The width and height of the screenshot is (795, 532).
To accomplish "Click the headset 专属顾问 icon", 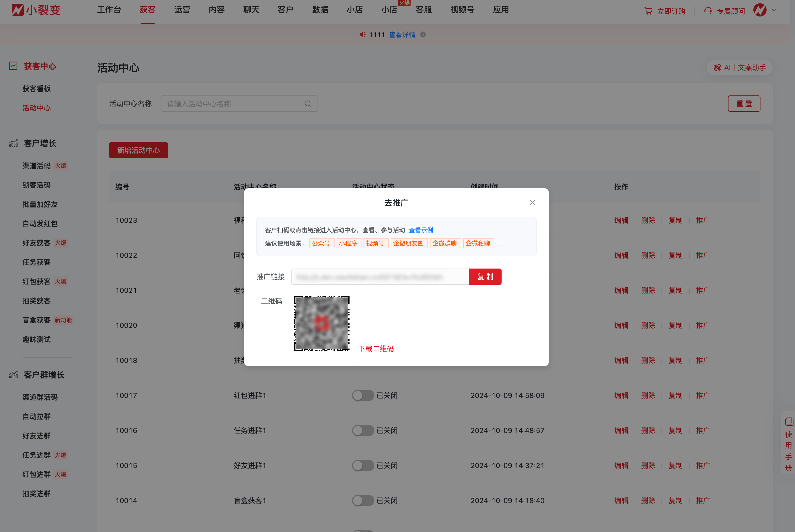I will coord(708,11).
